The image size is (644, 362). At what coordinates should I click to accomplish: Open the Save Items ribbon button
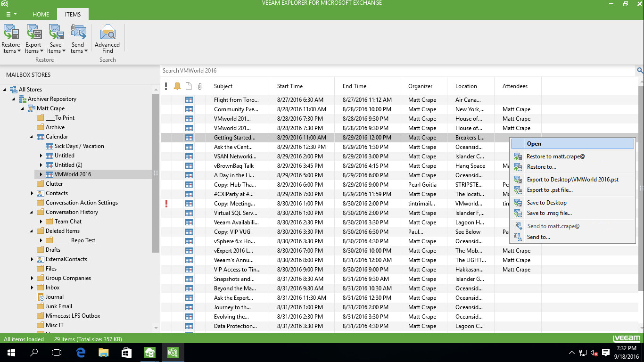click(56, 39)
